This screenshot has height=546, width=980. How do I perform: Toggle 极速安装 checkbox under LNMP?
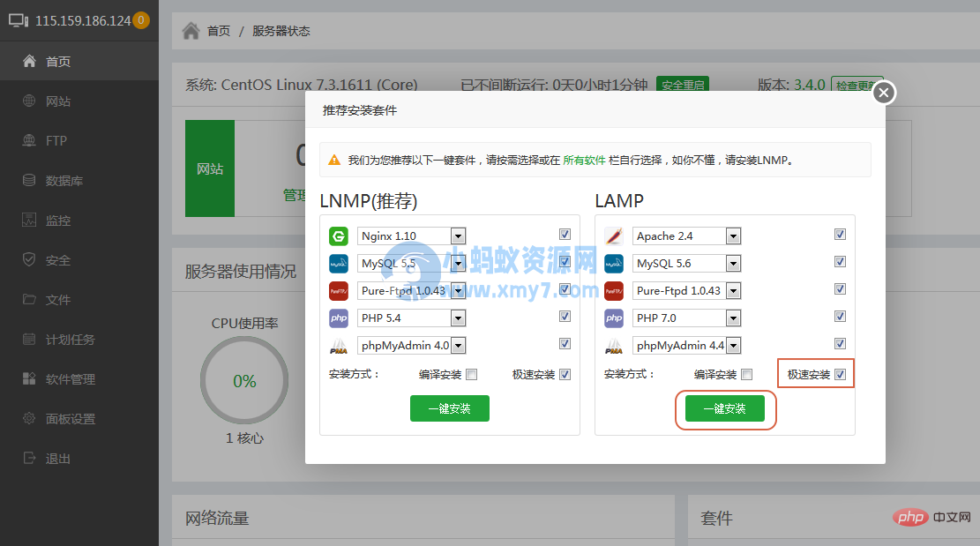(x=565, y=375)
